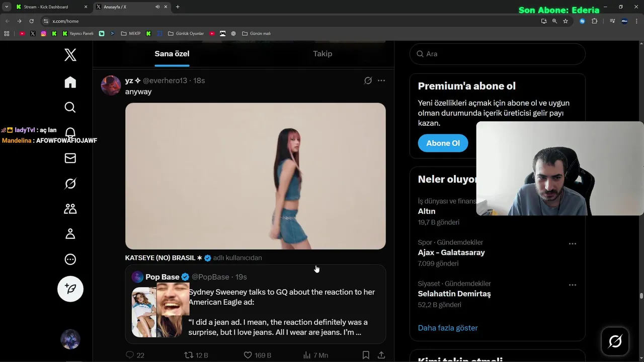Open Chrome profile avatar
The width and height of the screenshot is (644, 362).
click(625, 21)
